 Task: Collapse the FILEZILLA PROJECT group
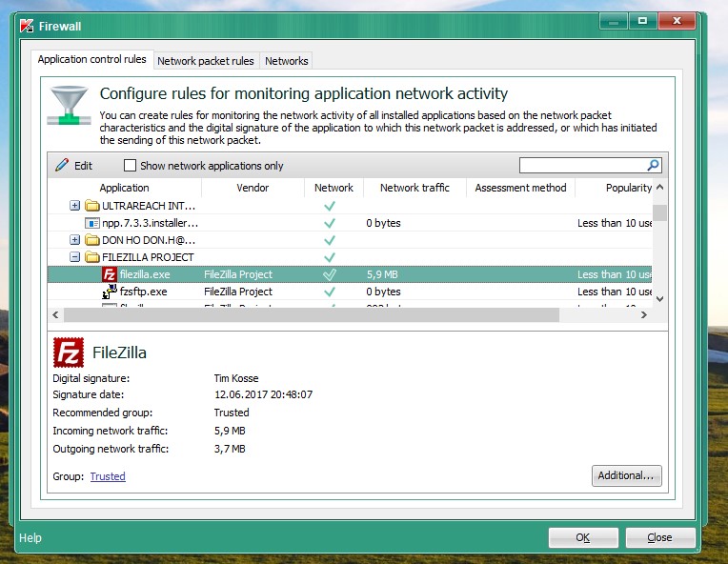(x=74, y=256)
